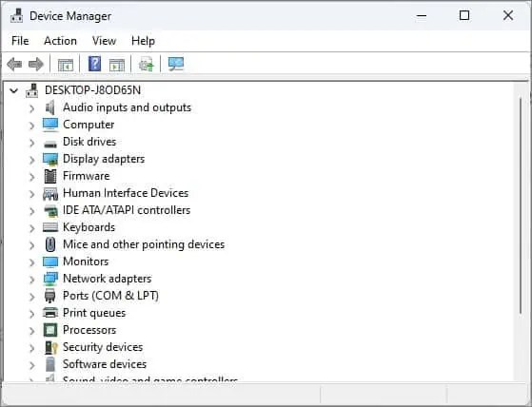Minimize the Device Manager window
Image resolution: width=532 pixels, height=407 pixels.
(x=422, y=15)
